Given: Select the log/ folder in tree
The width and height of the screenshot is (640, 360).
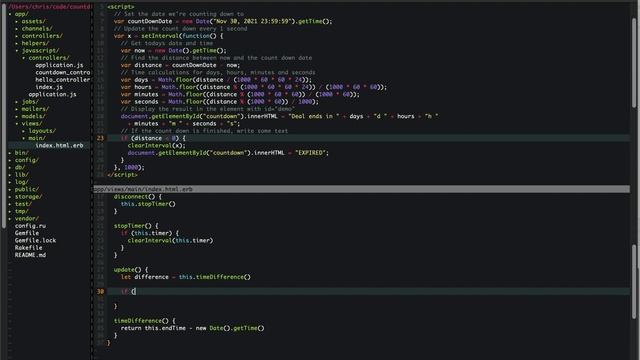Looking at the screenshot, I should [21, 182].
